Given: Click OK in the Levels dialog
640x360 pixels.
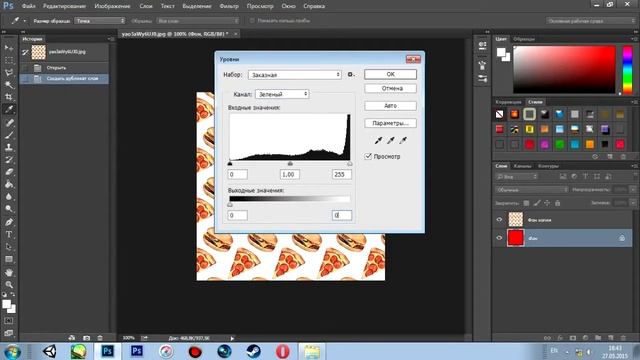Looking at the screenshot, I should point(390,74).
